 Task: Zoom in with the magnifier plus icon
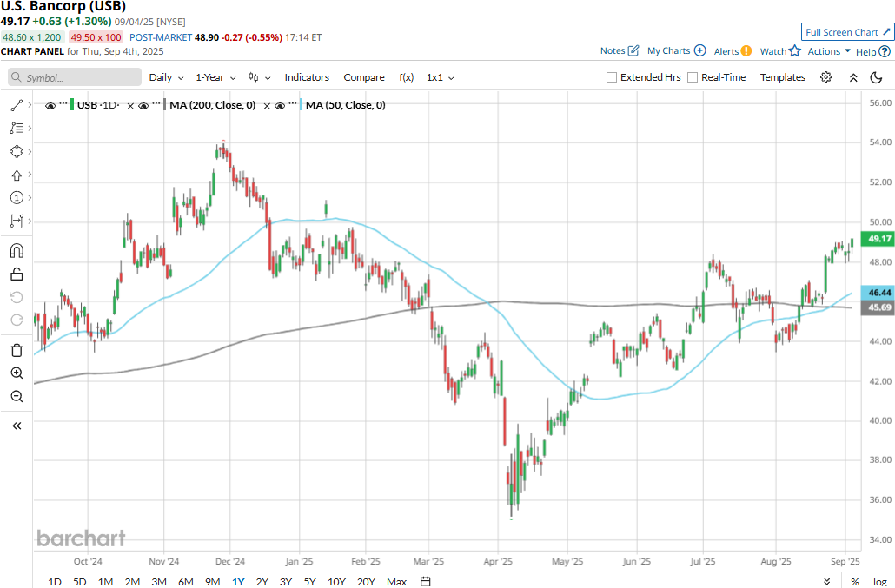(x=17, y=373)
